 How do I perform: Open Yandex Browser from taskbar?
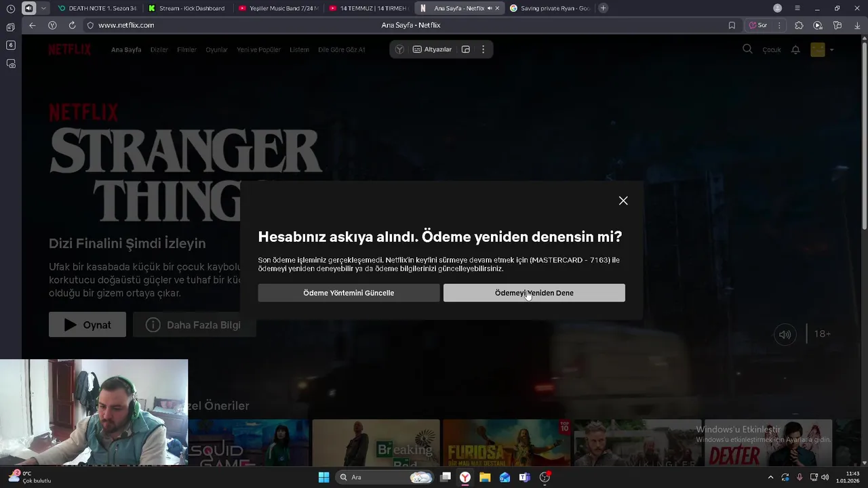click(x=465, y=477)
